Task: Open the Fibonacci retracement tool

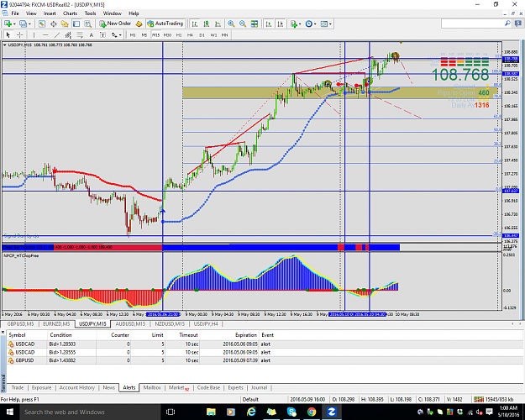Action: (80, 34)
